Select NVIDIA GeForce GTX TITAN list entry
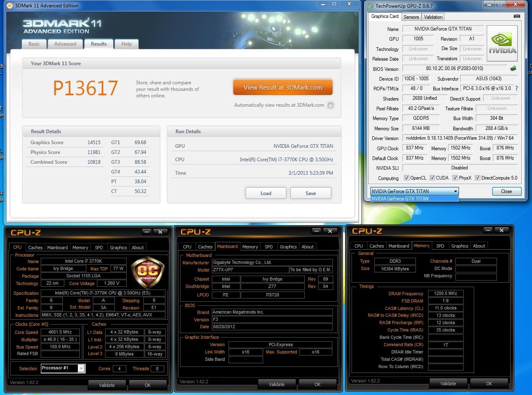The width and height of the screenshot is (532, 395). coord(415,199)
